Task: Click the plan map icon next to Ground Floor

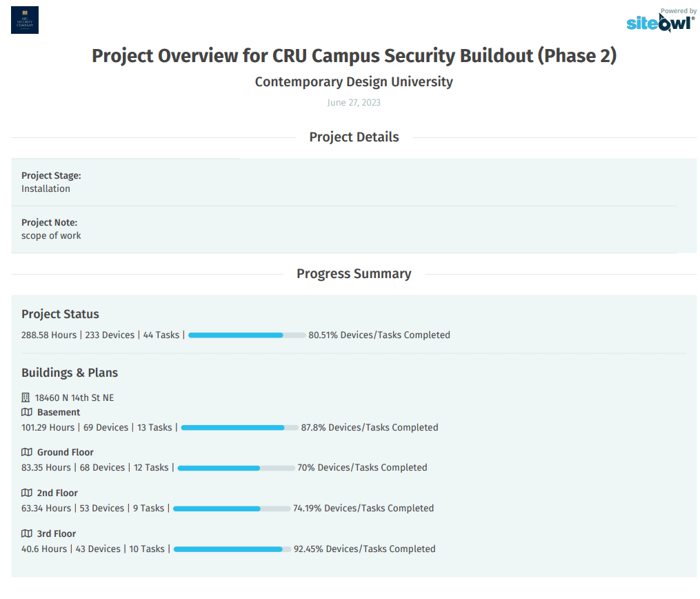Action: click(x=27, y=452)
